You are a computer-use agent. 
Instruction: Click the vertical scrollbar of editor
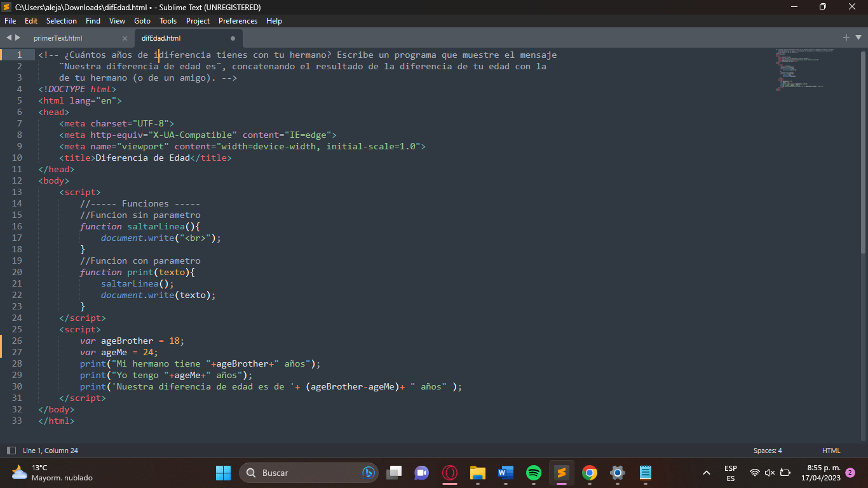(x=863, y=152)
